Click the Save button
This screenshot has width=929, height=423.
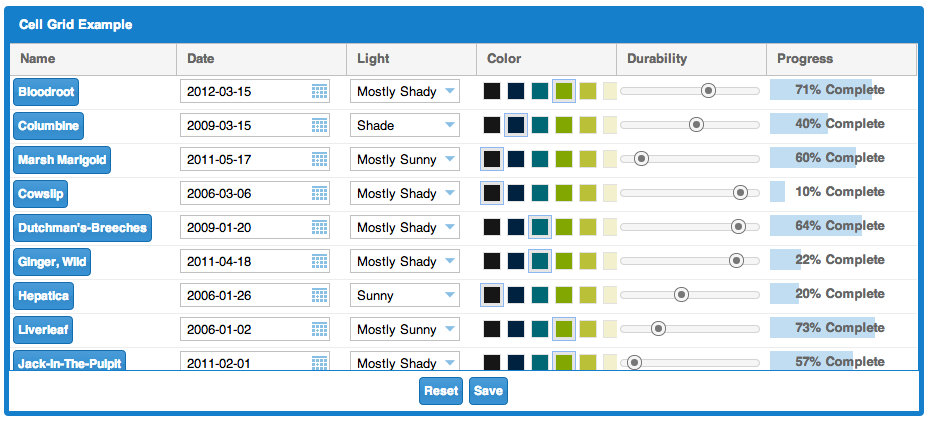click(488, 391)
